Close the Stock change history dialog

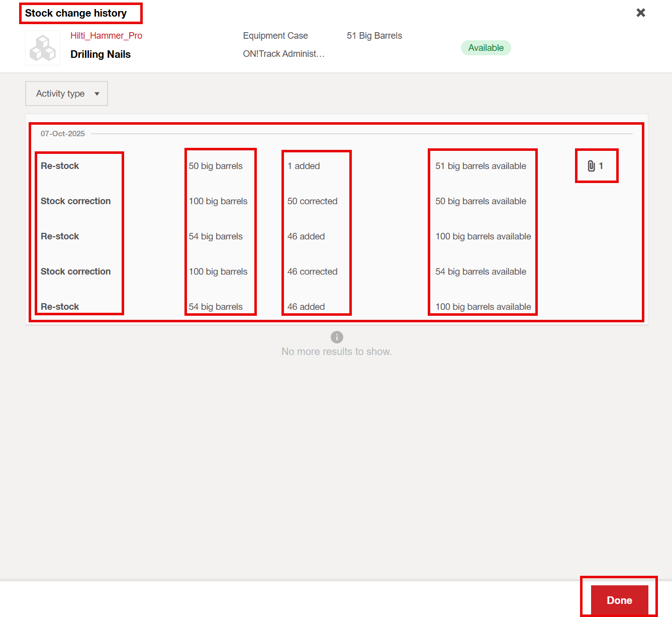pos(641,13)
